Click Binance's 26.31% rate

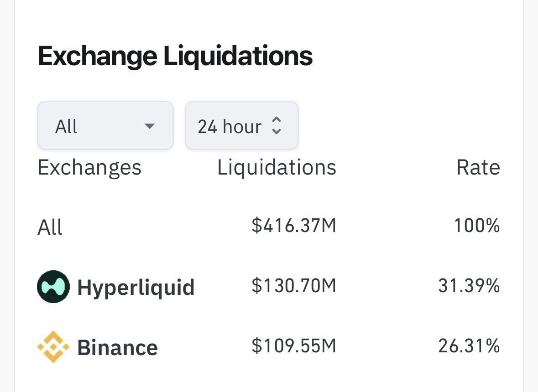pyautogui.click(x=469, y=346)
